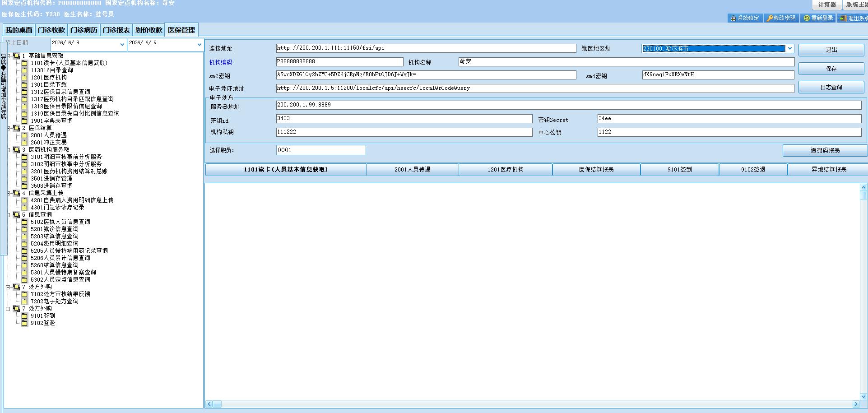Switch to the 门诊收款 tab

(51, 30)
